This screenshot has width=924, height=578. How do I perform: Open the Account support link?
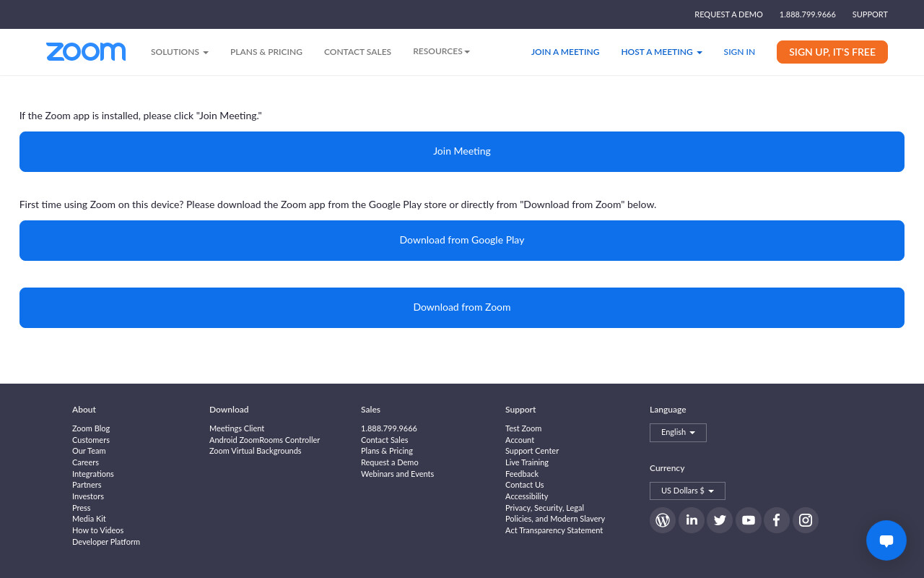[520, 440]
